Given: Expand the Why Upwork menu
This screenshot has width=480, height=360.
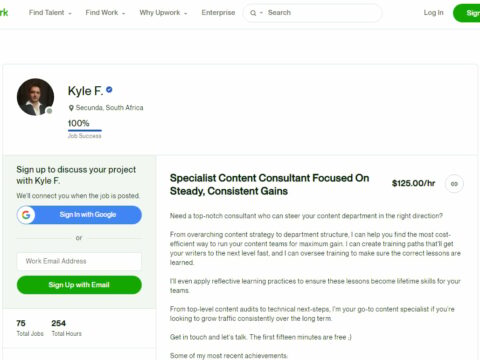Looking at the screenshot, I should point(163,13).
